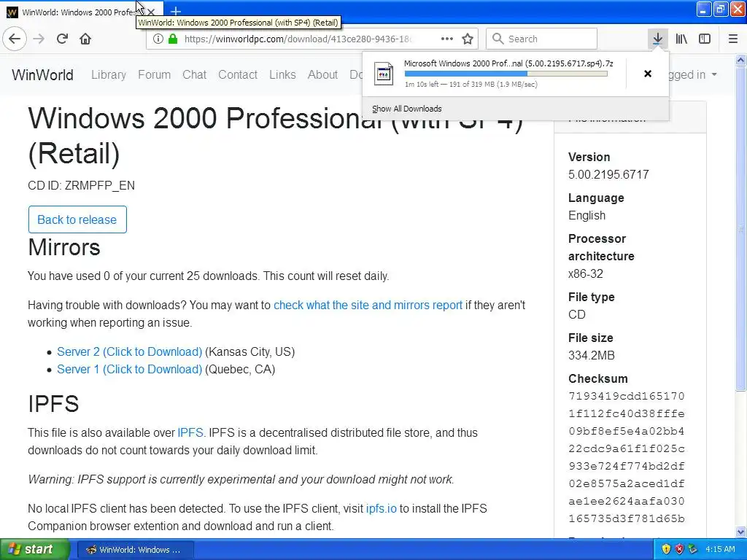
Task: Click the version number 5.00.2195.6717
Action: pos(608,175)
